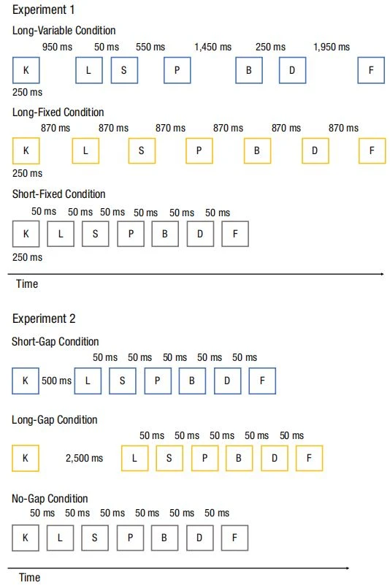Click the 2,500 ms gap label
390x588 pixels.
tap(85, 458)
